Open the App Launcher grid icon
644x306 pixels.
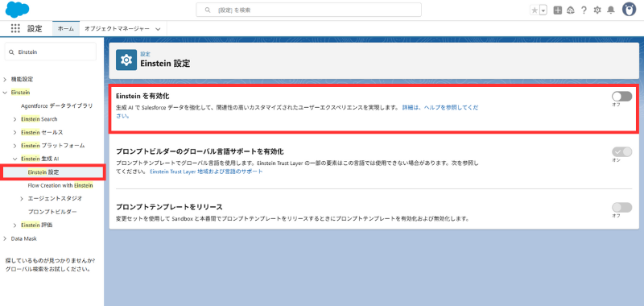pyautogui.click(x=15, y=28)
